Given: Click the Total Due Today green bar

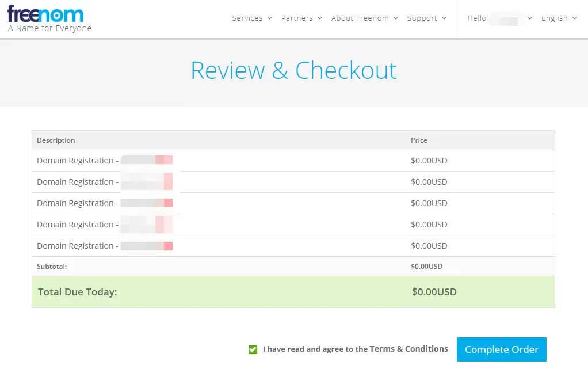Looking at the screenshot, I should point(293,292).
